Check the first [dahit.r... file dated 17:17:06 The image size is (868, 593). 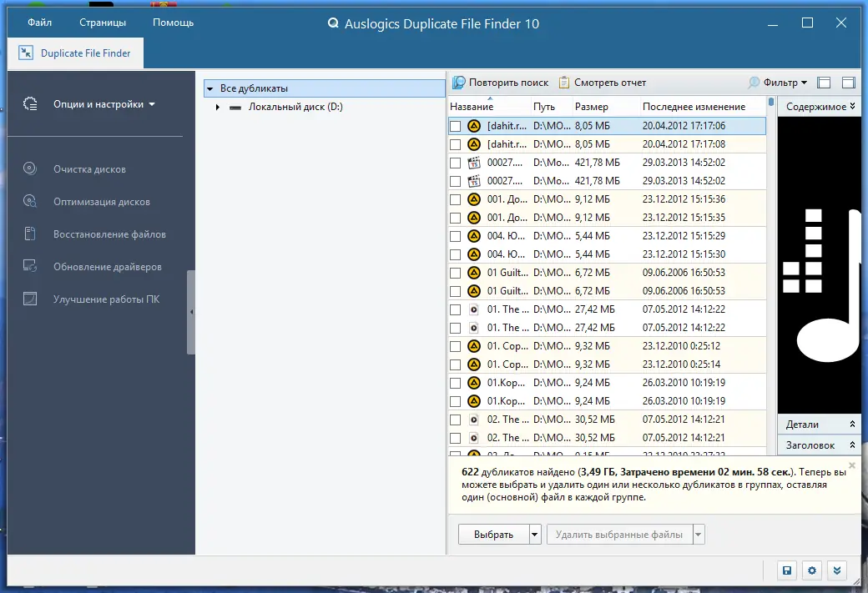click(x=455, y=126)
